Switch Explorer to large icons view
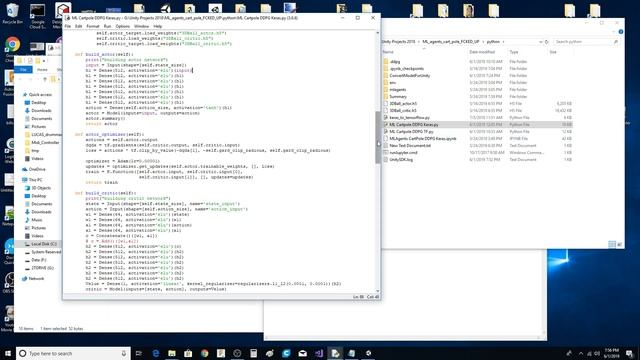 click(x=620, y=244)
